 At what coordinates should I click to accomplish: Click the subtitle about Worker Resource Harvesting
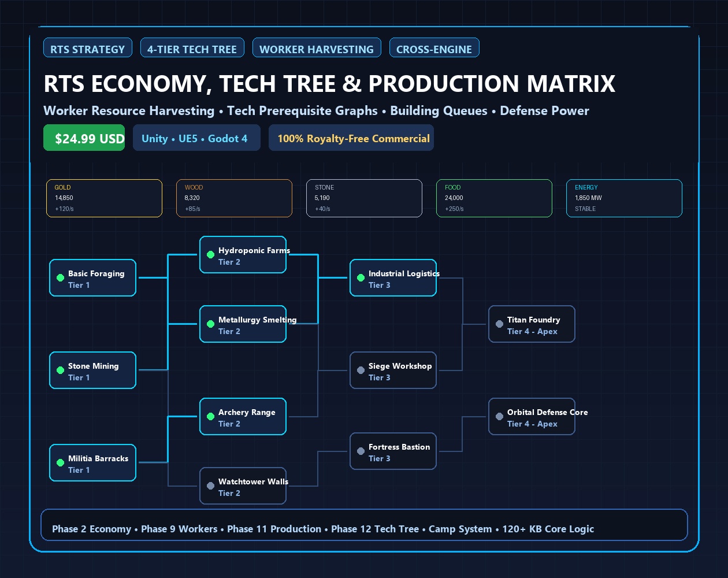click(316, 110)
